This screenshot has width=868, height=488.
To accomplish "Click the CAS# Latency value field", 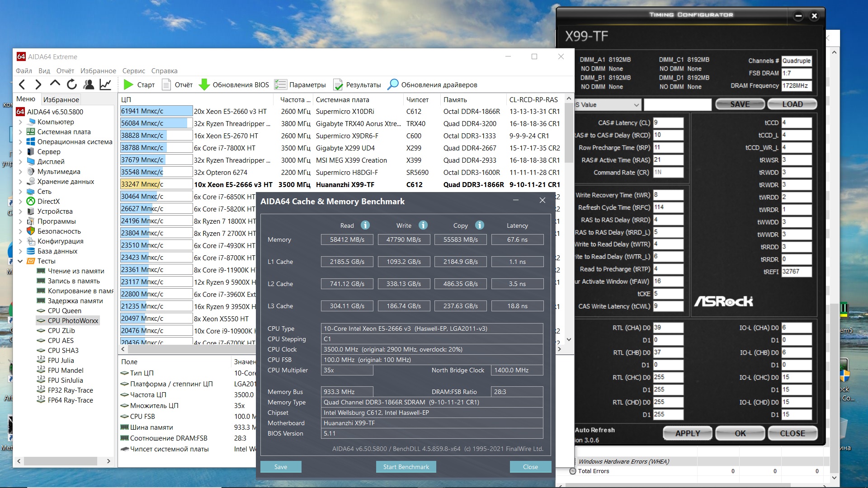I will 668,122.
